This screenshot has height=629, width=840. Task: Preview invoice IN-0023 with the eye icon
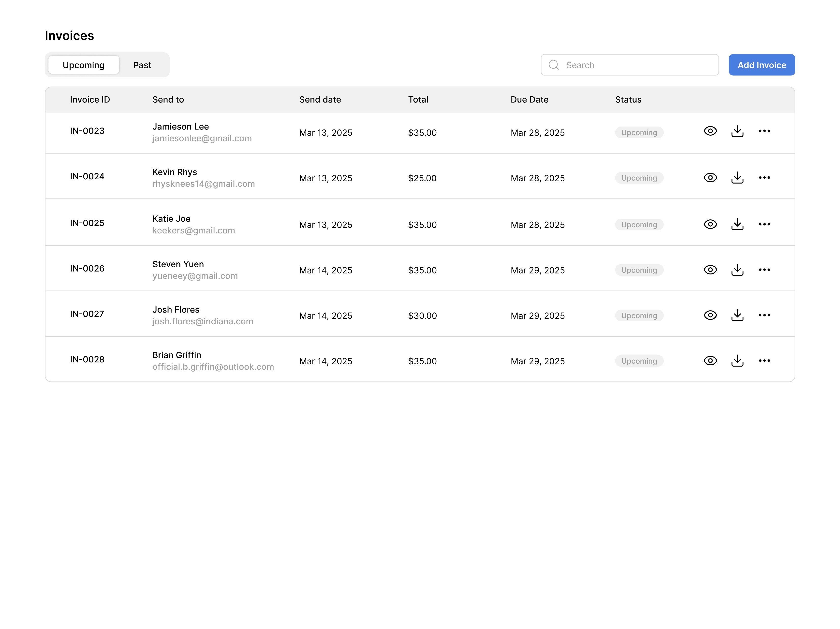(710, 131)
